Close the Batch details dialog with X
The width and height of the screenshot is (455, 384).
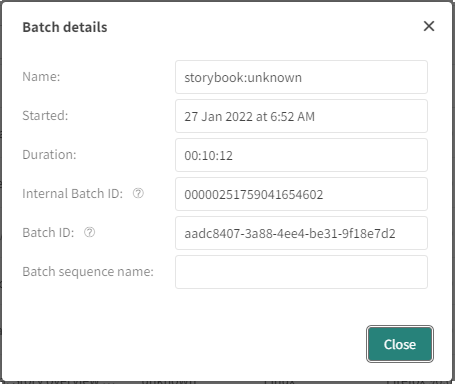[429, 26]
